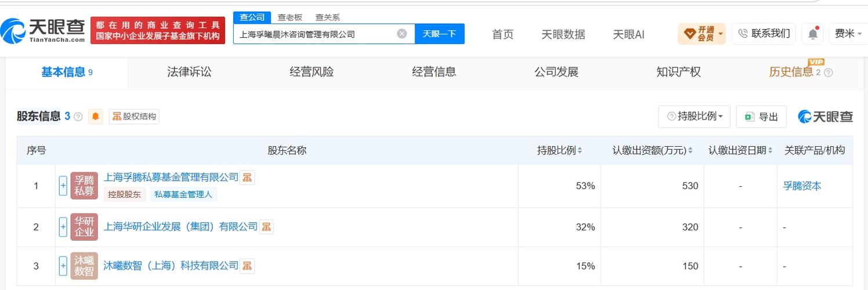Switch to the 法律诉讼 tab
Screen dimensions: 868x290
coord(189,72)
